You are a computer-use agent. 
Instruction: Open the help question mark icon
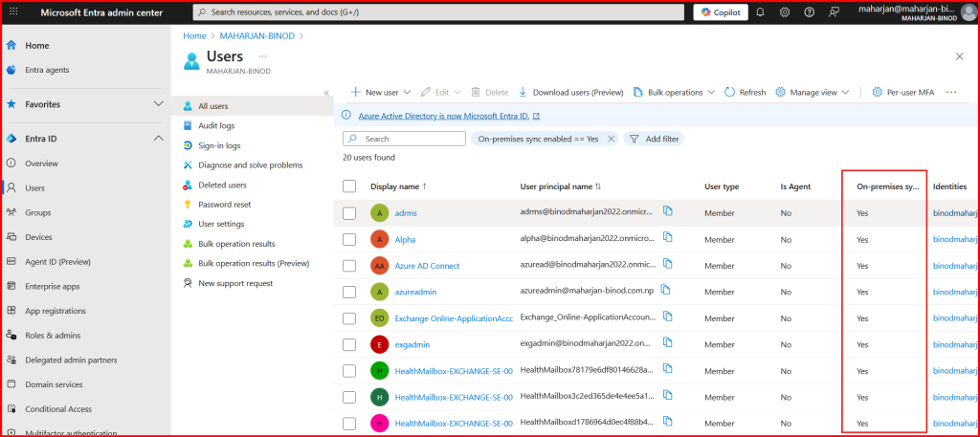coord(810,12)
